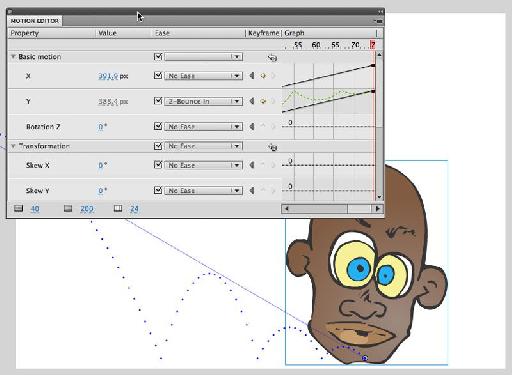The height and width of the screenshot is (375, 512).
Task: Click the Transformation reset values icon
Action: point(273,147)
